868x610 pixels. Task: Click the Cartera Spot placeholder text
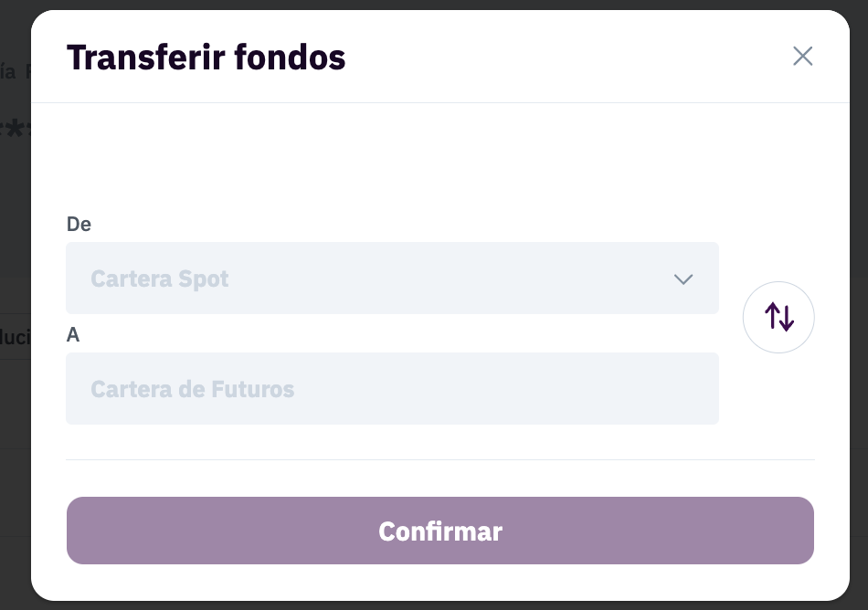[x=159, y=279]
